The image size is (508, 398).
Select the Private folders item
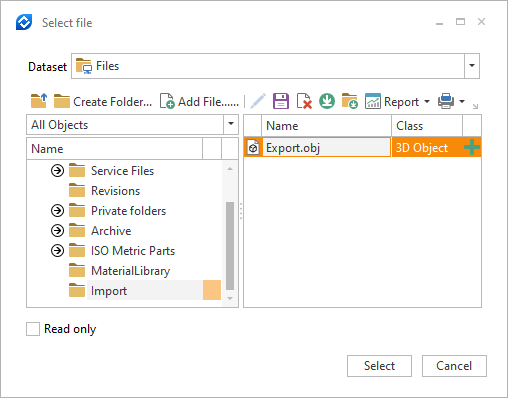[x=128, y=211]
